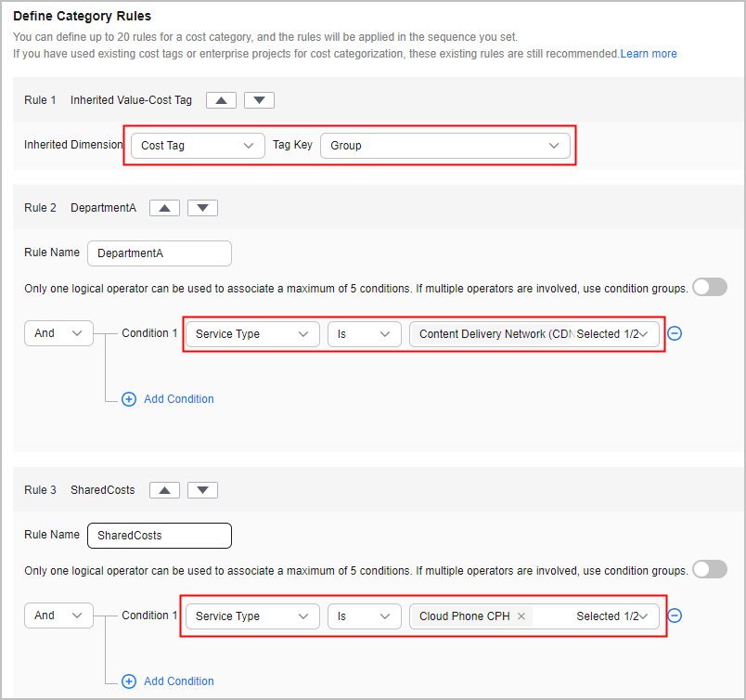Screen dimensions: 746x700
Task: Move DepartmentA rule up
Action: 164,208
